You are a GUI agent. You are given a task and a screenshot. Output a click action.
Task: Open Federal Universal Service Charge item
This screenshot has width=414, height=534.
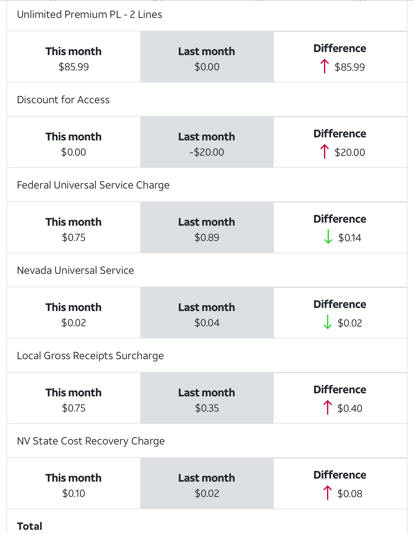pyautogui.click(x=93, y=185)
